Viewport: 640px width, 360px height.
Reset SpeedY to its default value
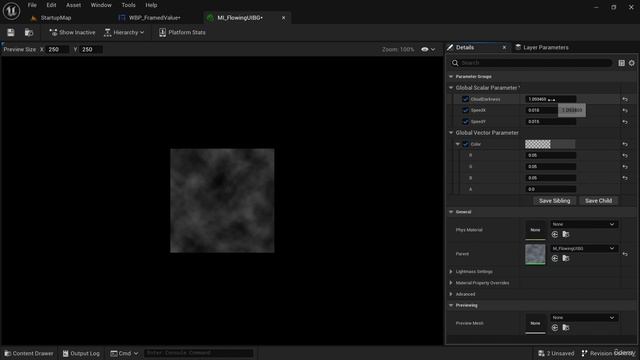click(x=625, y=122)
